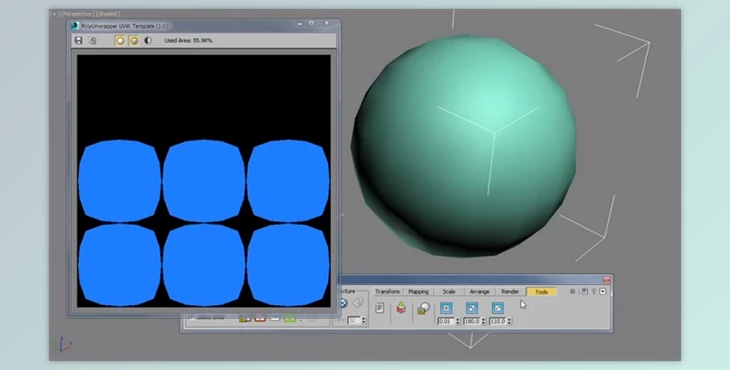Click the spinner arrows under the Texture group
Viewport: 730px width, 370px height.
click(364, 320)
